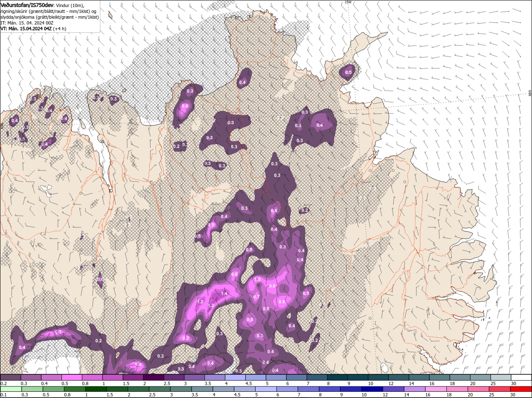Click the '30' label beneath the red swatches
This screenshot has width=532, height=398.
tap(513, 395)
